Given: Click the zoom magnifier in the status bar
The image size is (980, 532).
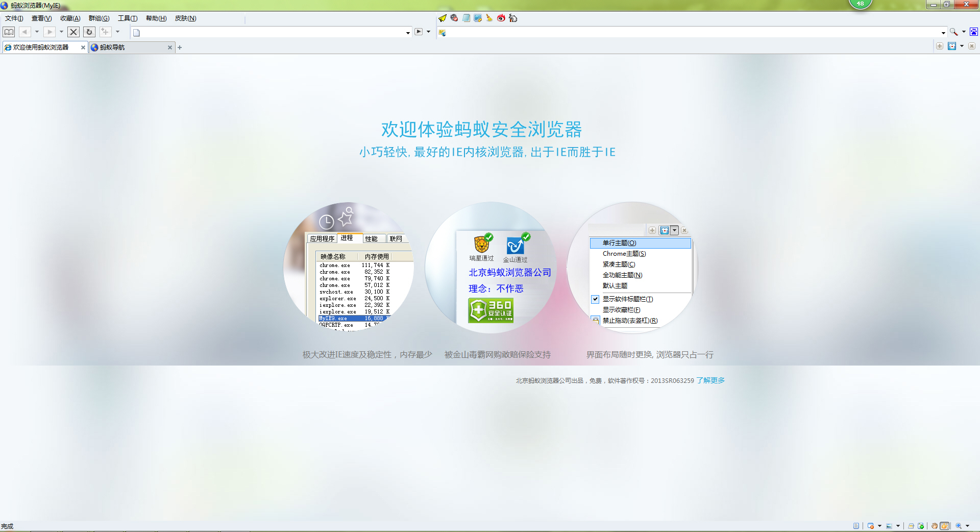Looking at the screenshot, I should pyautogui.click(x=959, y=526).
